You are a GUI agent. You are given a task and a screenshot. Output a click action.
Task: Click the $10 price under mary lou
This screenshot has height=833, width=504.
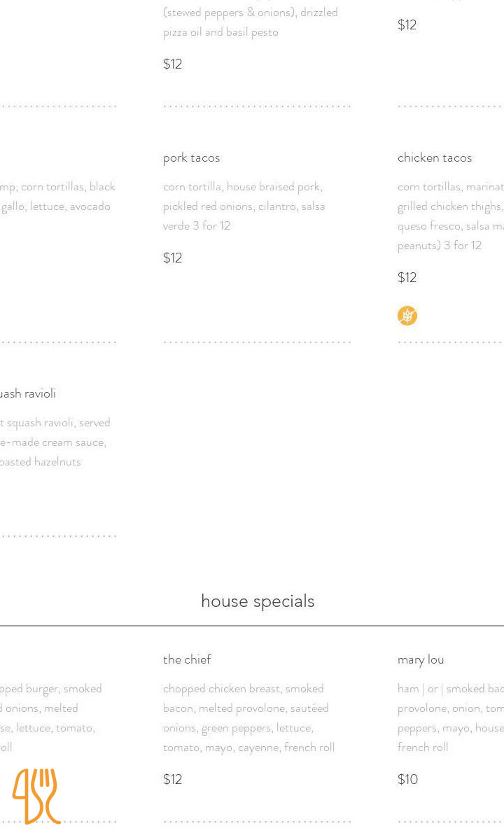[x=408, y=778]
